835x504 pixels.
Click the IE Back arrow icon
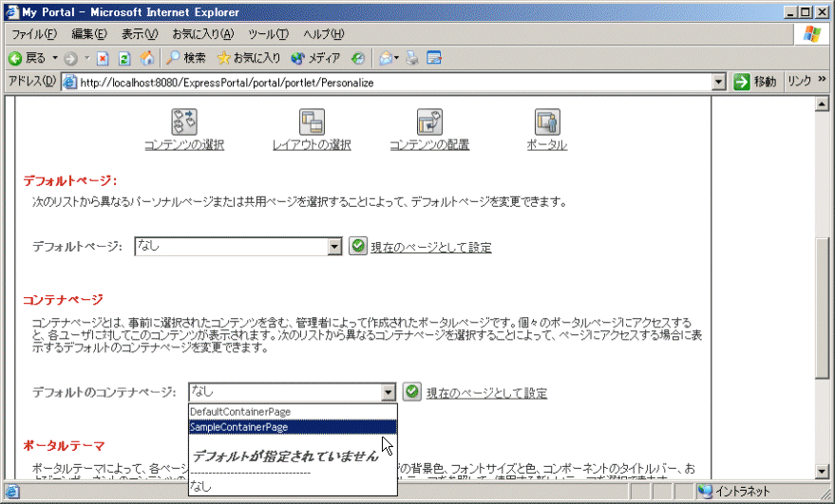click(x=15, y=58)
